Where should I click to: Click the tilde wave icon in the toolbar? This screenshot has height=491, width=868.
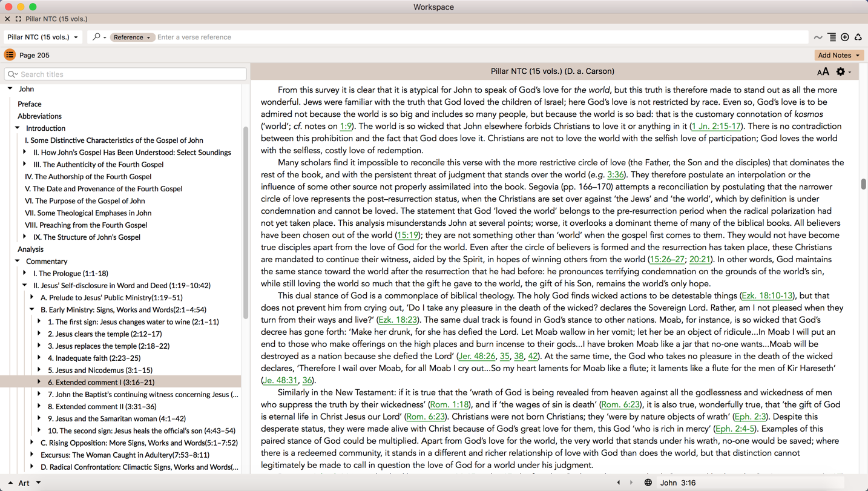818,38
